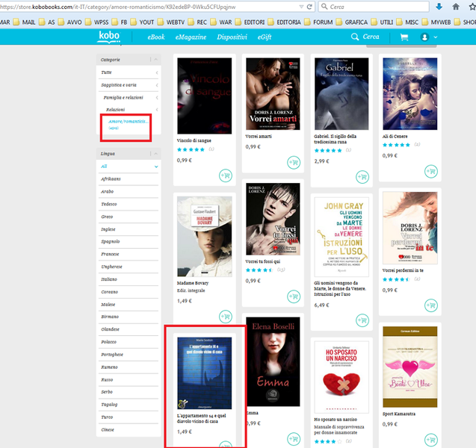Image resolution: width=476 pixels, height=448 pixels.
Task: Add Gli uomini vengono da Marte to cart
Action: (x=362, y=320)
